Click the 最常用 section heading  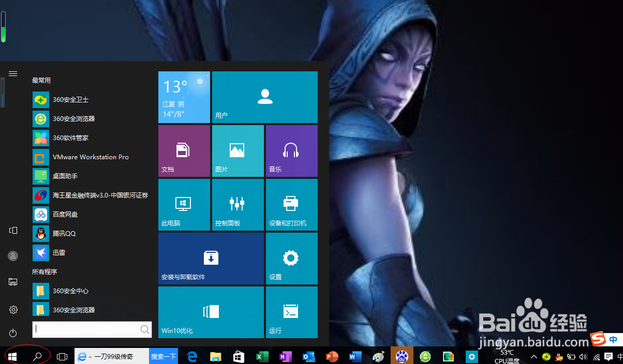click(41, 81)
